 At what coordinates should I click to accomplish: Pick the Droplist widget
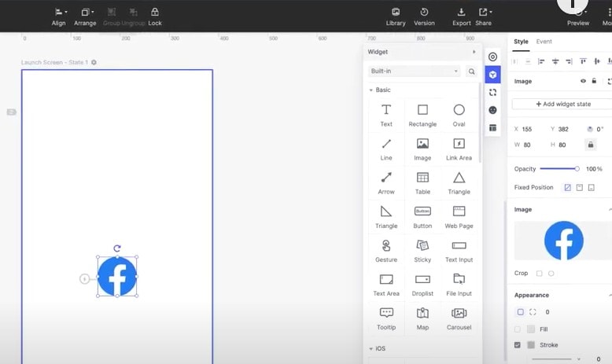422,285
